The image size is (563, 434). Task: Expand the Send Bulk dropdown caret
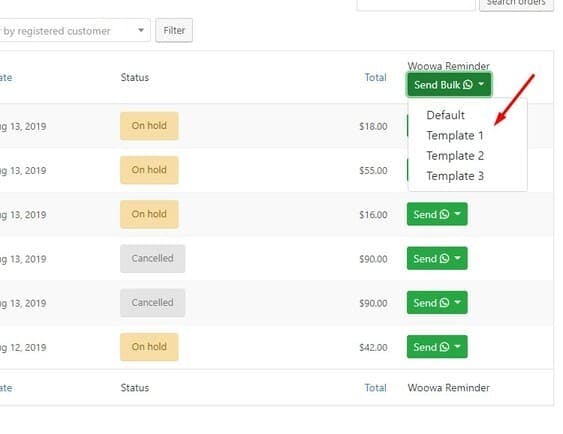click(x=481, y=84)
